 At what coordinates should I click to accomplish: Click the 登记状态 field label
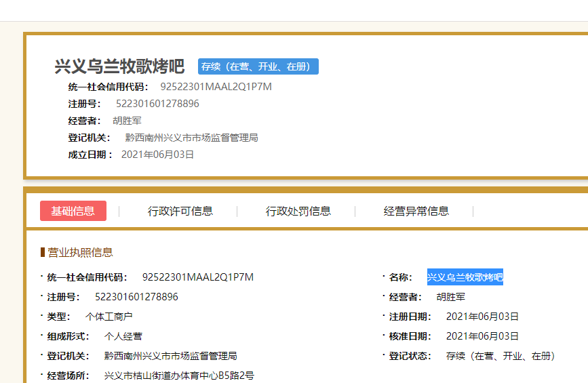(x=410, y=356)
